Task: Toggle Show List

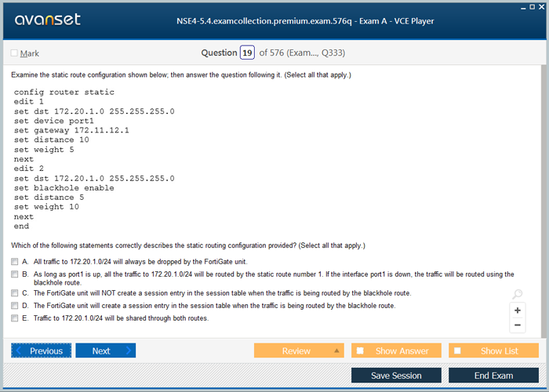Action: 493,350
